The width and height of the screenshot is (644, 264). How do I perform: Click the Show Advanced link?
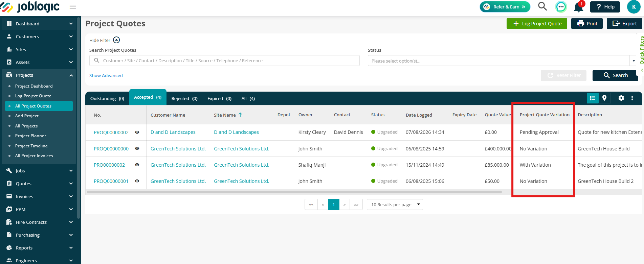106,75
